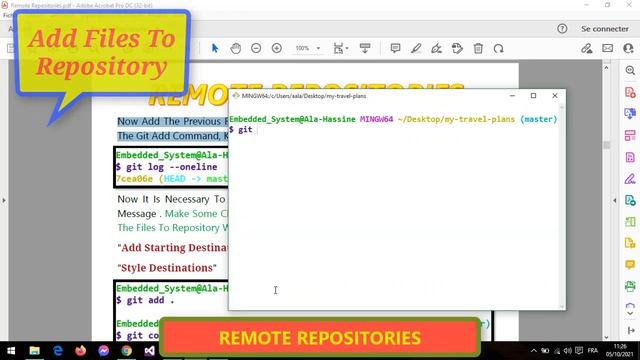Activate the Hand pan tool
The height and width of the screenshot is (360, 640).
pyautogui.click(x=236, y=49)
